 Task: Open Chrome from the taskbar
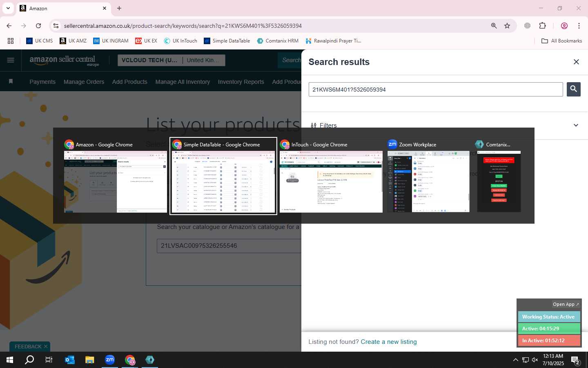(130, 360)
